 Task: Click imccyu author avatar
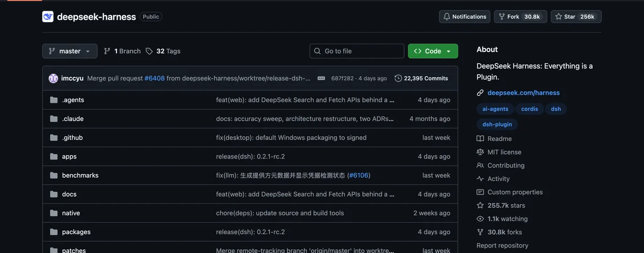[53, 78]
